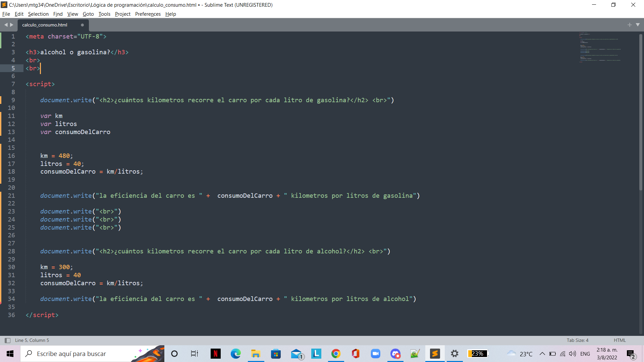This screenshot has width=644, height=362.
Task: Open the Help menu
Action: click(x=170, y=14)
